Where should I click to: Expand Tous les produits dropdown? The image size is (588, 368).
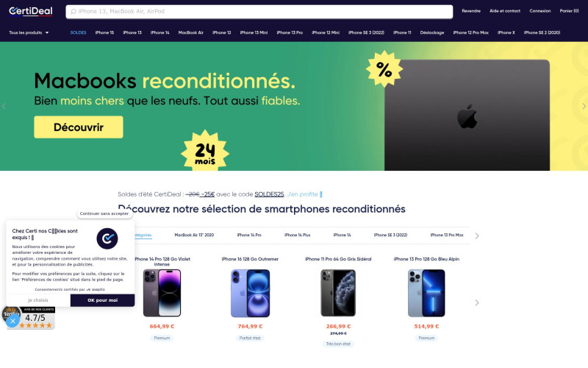coord(29,32)
